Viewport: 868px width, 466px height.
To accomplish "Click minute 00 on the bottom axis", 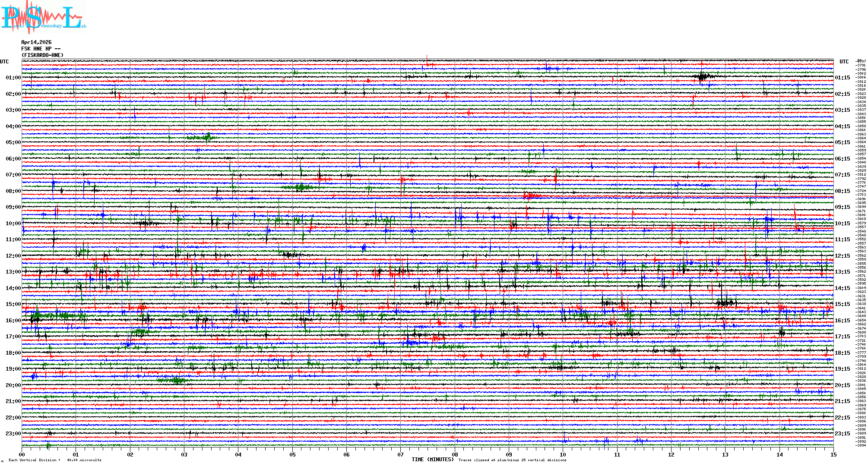I will 22,454.
